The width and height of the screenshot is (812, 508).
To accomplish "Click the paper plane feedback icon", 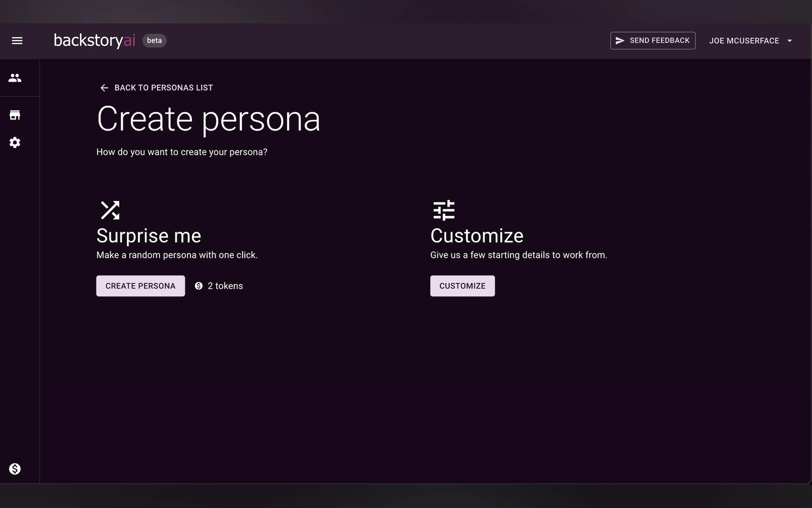I will (x=620, y=41).
